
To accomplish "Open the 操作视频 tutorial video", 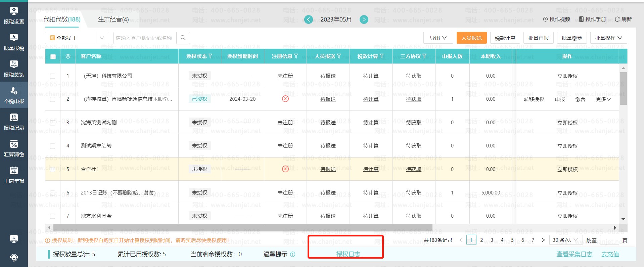I will point(557,19).
